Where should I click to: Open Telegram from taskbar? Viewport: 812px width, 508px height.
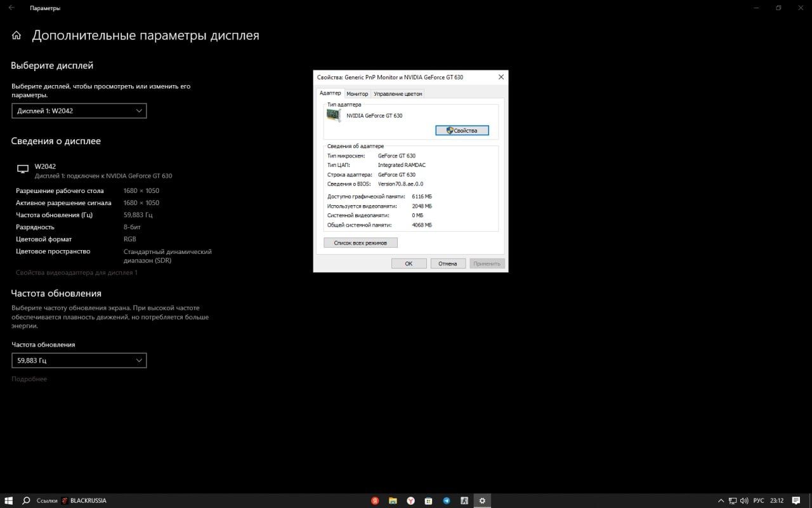[x=447, y=500]
